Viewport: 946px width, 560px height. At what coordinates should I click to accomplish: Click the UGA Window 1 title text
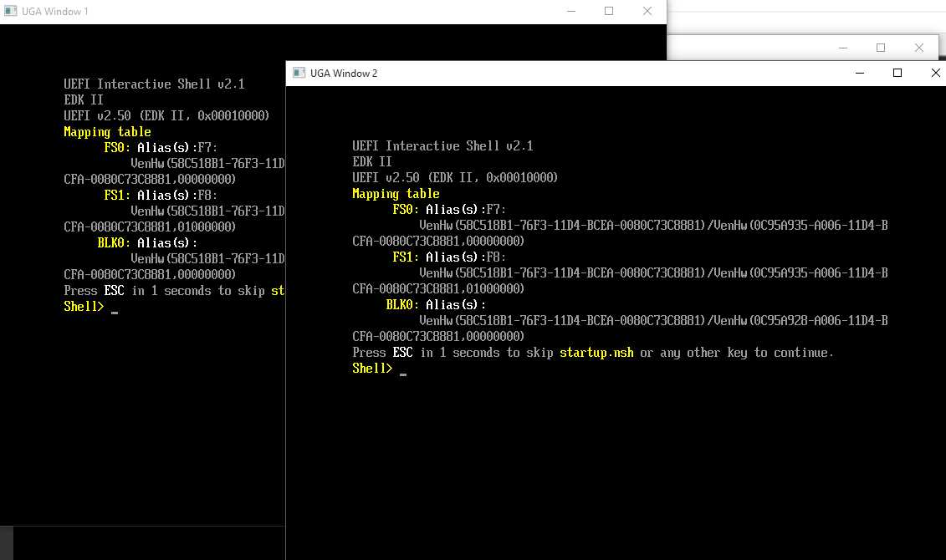[x=55, y=12]
